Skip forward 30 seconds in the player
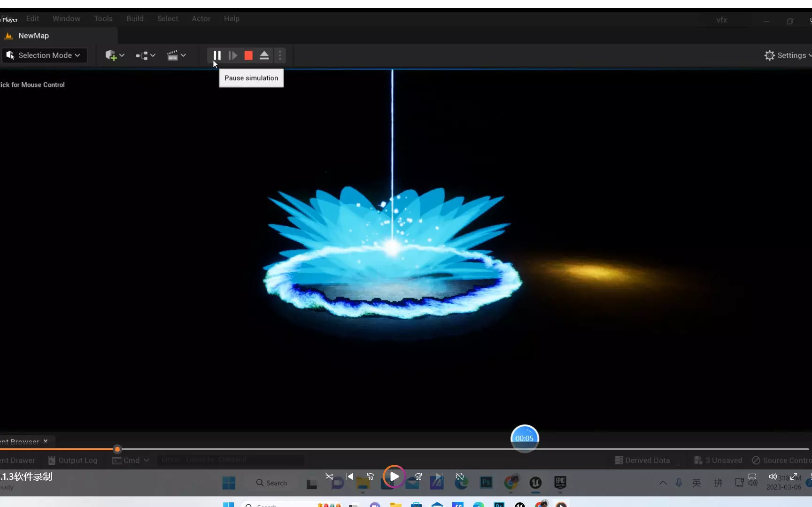The width and height of the screenshot is (812, 507). click(x=418, y=476)
